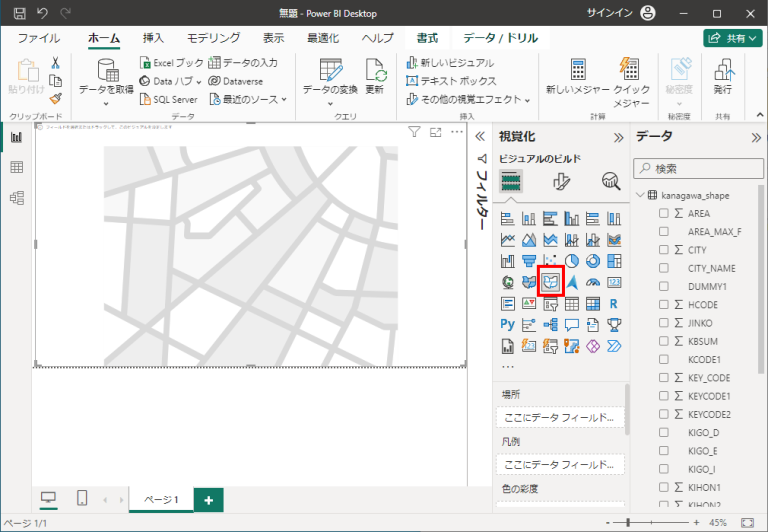Select the donut chart visual
This screenshot has height=532, width=768.
tap(593, 261)
